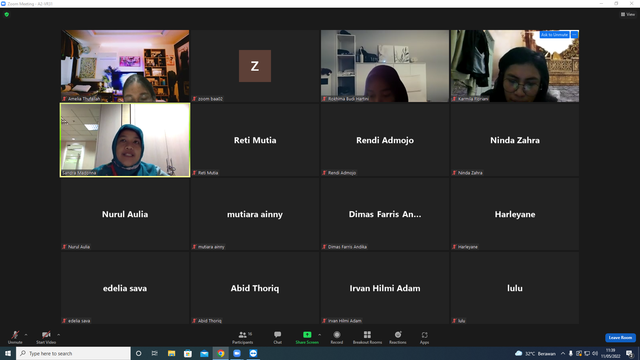
Task: Click Ask to Unmute on Karmila's video
Action: 554,35
